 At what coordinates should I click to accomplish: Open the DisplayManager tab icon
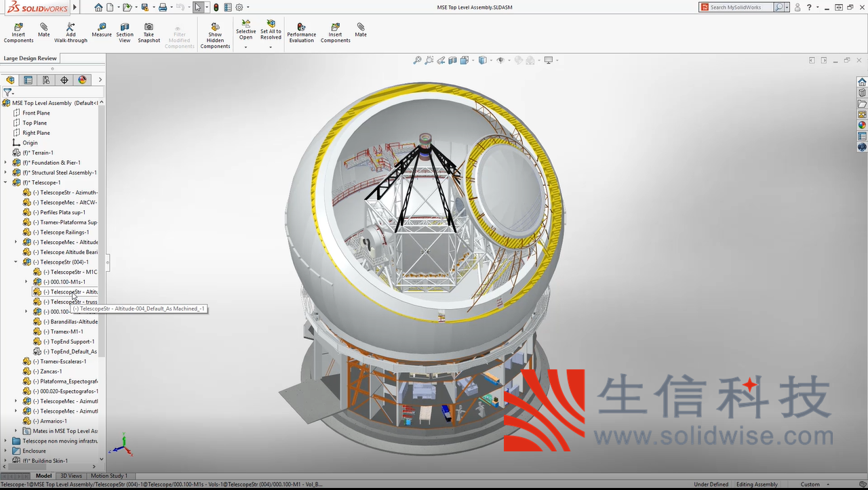coord(82,80)
